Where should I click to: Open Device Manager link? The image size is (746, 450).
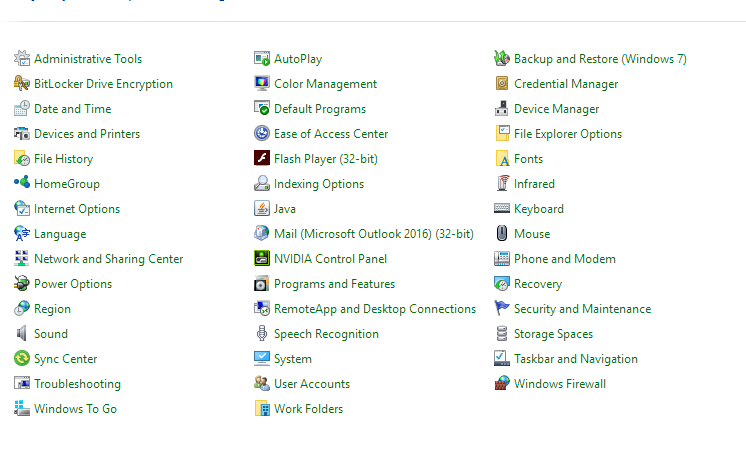pyautogui.click(x=556, y=109)
